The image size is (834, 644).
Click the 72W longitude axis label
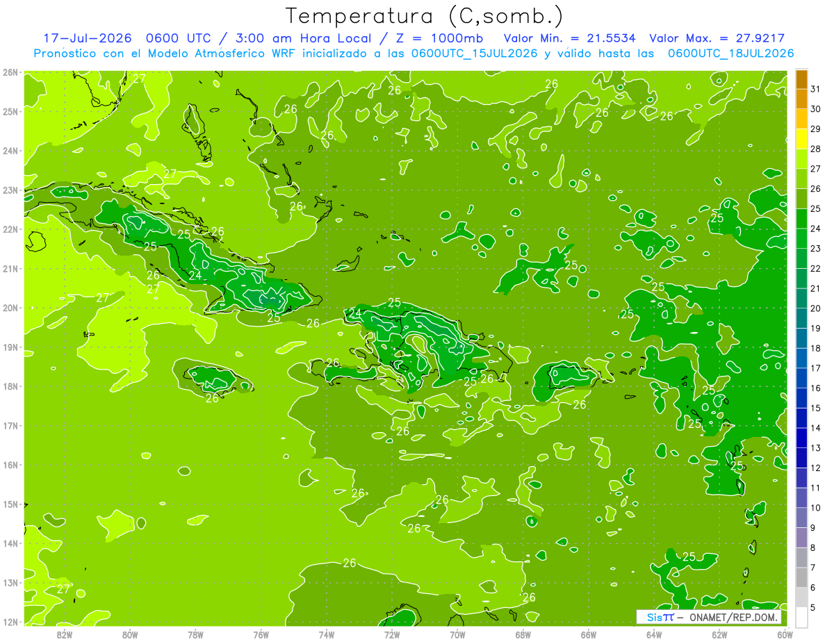coord(392,634)
